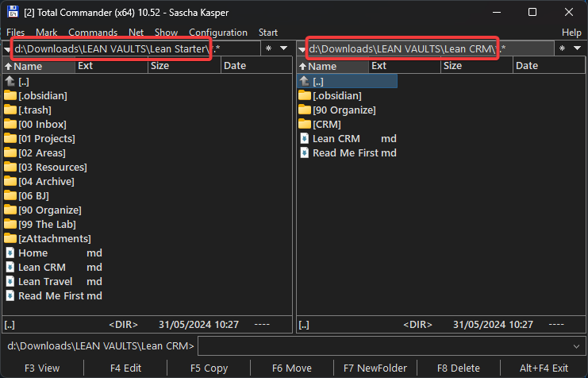Click the F6 Move button
Viewport: 588px width, 378px height.
click(292, 368)
